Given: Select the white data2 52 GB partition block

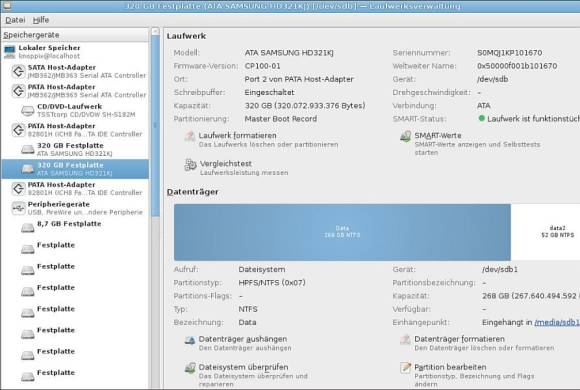Looking at the screenshot, I should tap(546, 232).
